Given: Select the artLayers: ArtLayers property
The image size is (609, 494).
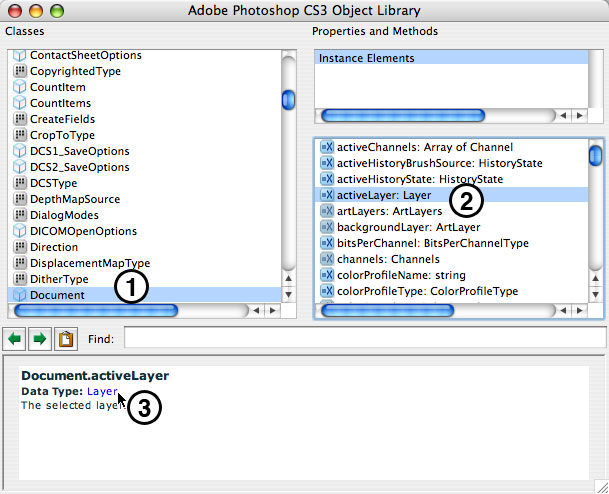Looking at the screenshot, I should click(x=390, y=211).
